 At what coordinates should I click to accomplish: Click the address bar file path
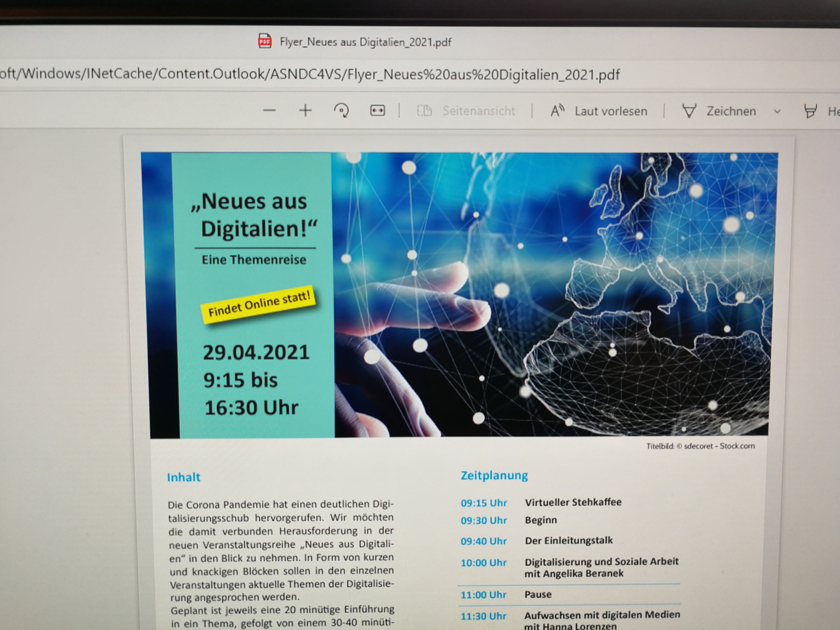(x=309, y=74)
